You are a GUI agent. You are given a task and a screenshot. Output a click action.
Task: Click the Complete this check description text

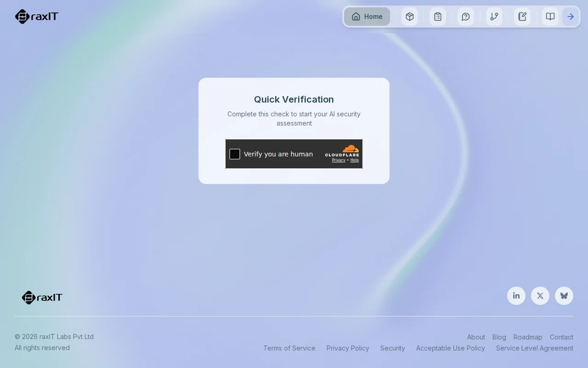[x=294, y=119]
